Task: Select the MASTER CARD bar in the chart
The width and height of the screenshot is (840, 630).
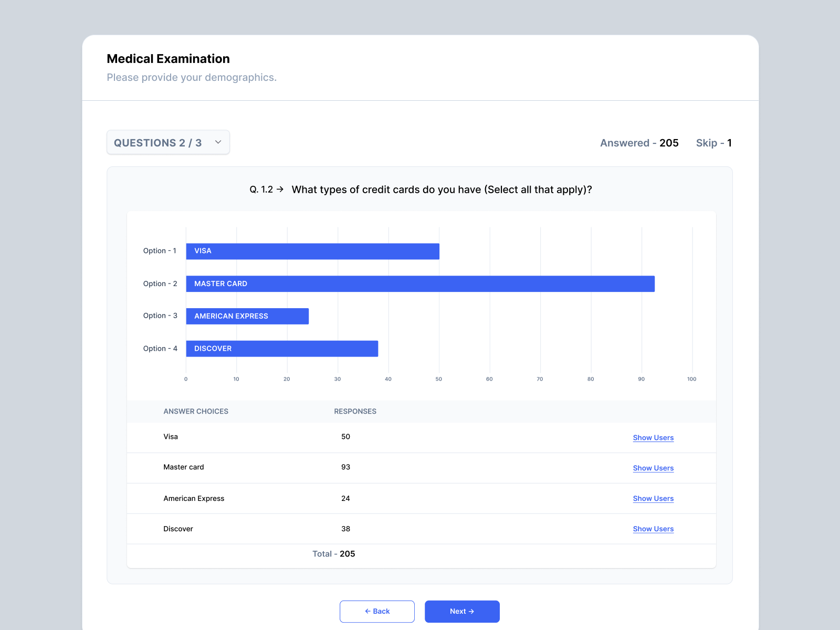Action: point(420,283)
